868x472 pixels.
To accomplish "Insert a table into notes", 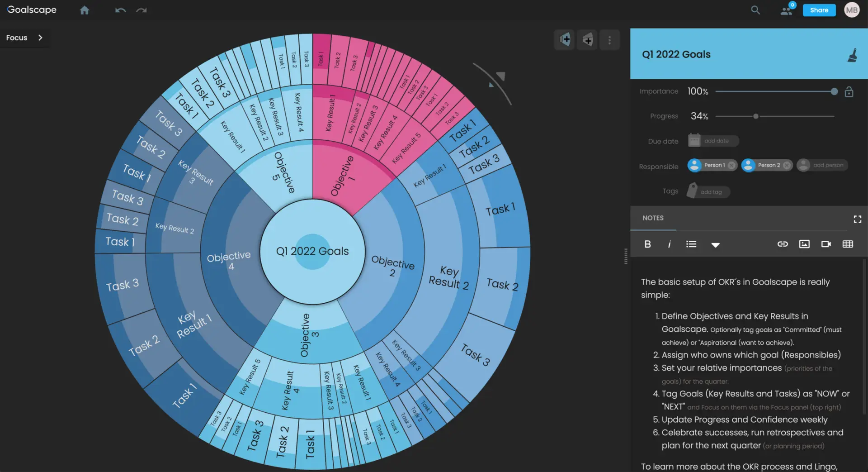I will (848, 244).
